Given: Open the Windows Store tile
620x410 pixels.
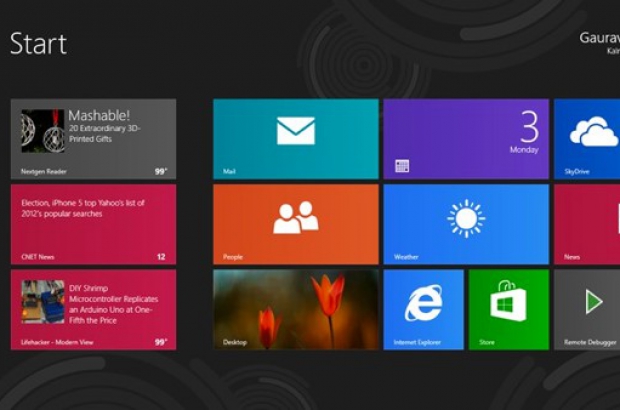Looking at the screenshot, I should pyautogui.click(x=508, y=303).
